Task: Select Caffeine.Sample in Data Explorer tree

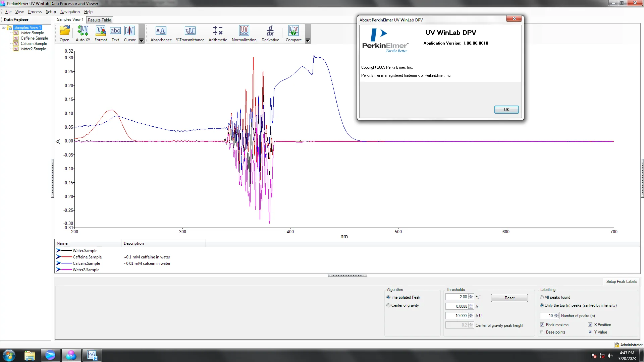Action: pos(34,38)
